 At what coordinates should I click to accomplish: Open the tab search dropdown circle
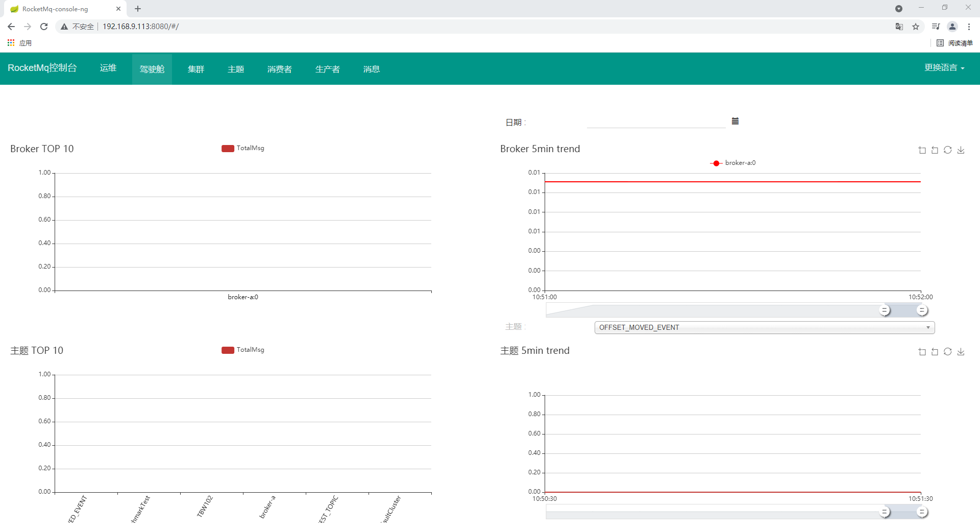[x=899, y=9]
